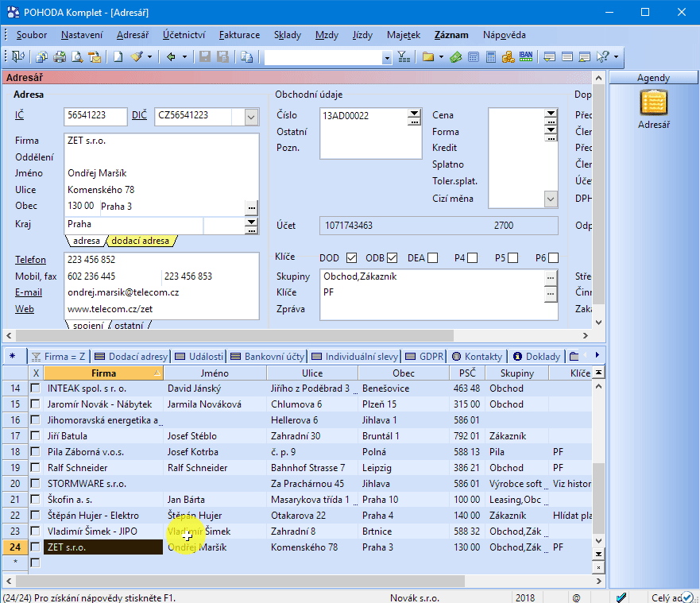The height and width of the screenshot is (603, 700).
Task: Open the Účetnictví menu
Action: 184,35
